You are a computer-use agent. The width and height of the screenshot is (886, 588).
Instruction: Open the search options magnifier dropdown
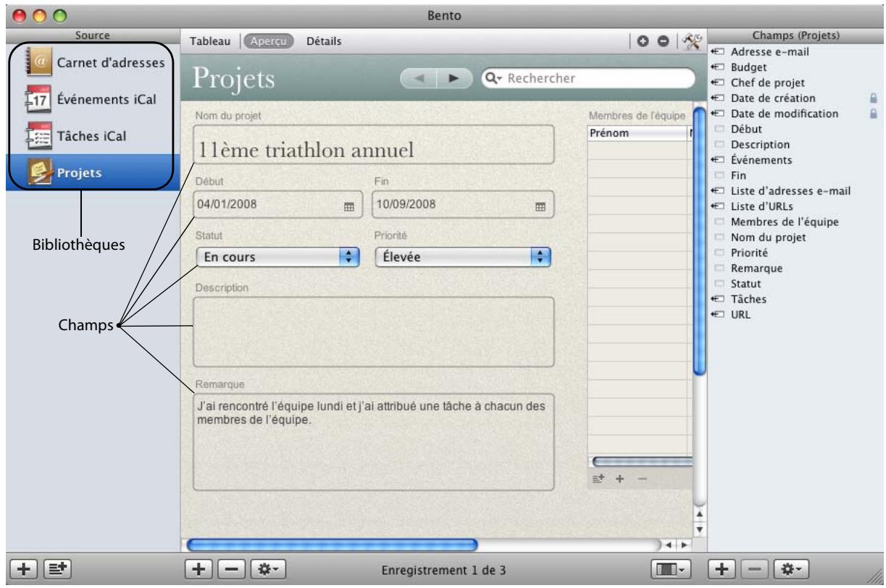[496, 77]
